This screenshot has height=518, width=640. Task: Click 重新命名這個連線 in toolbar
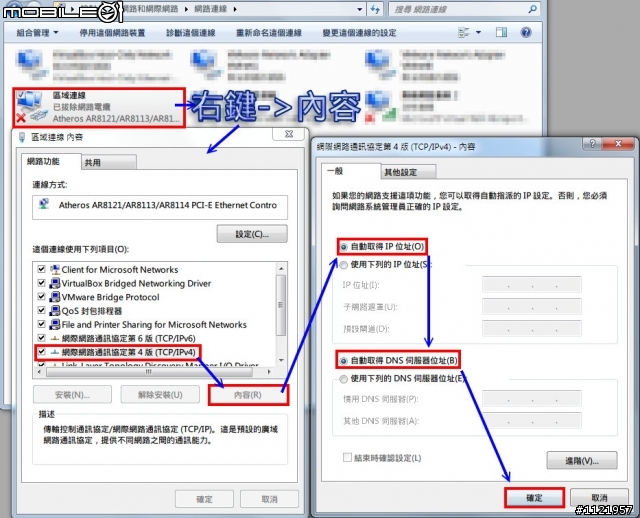(269, 33)
